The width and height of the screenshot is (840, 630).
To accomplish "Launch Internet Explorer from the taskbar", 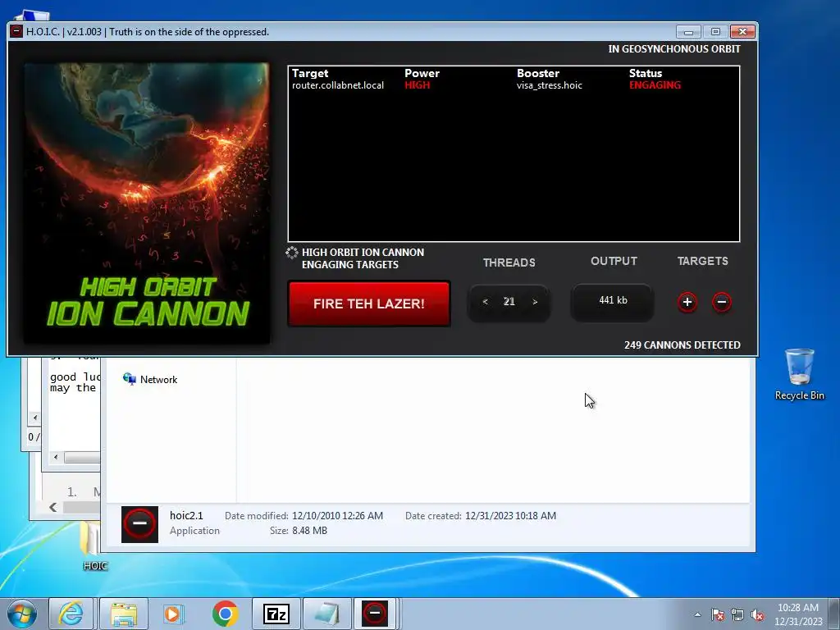I will [71, 614].
